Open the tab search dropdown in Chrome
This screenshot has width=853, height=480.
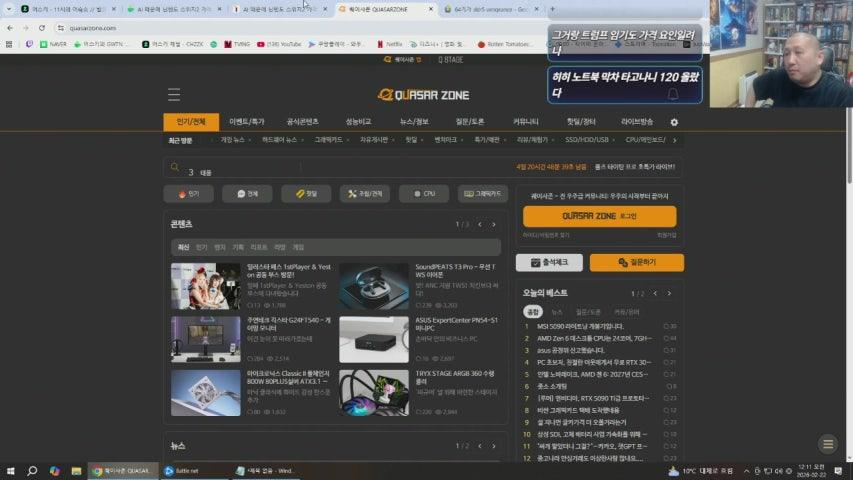(9, 9)
